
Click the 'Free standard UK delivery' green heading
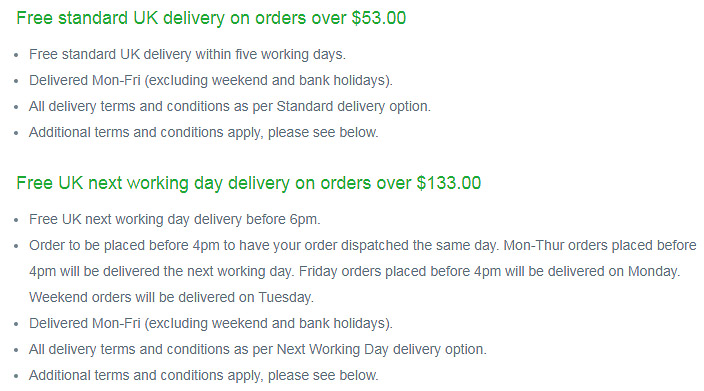[211, 18]
